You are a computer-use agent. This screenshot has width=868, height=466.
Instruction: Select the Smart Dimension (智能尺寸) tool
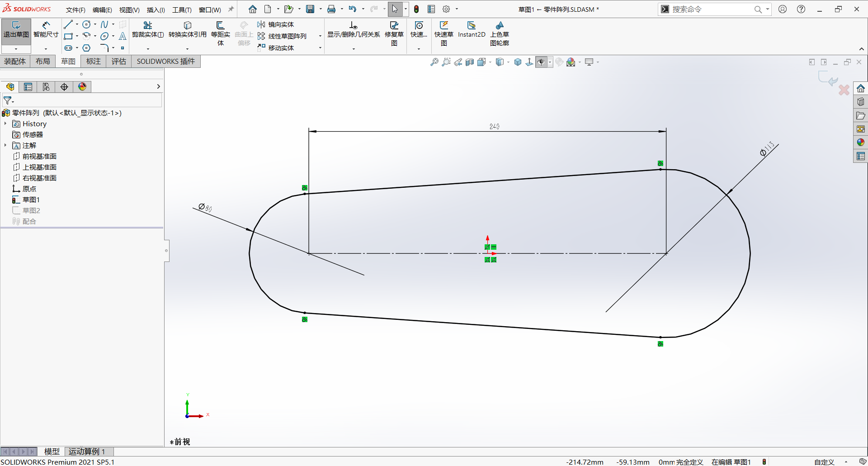(x=46, y=30)
